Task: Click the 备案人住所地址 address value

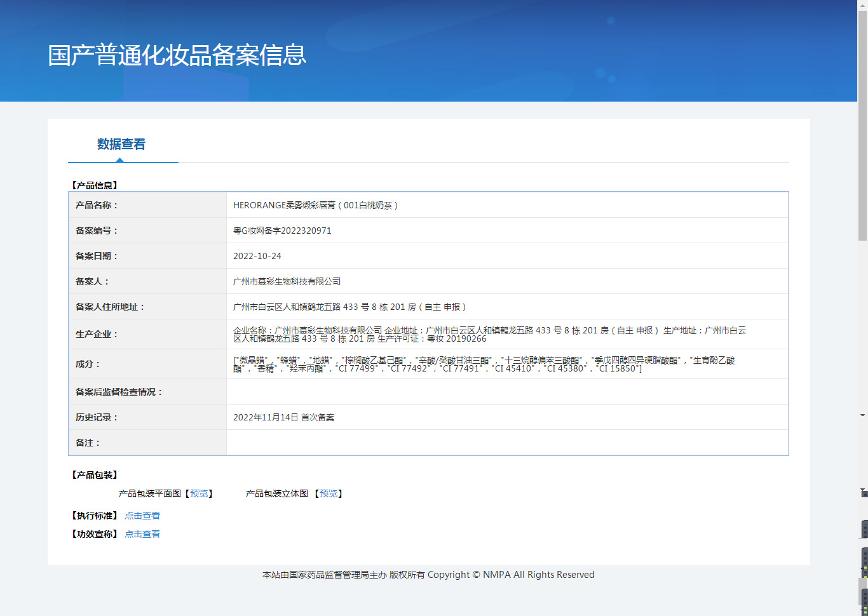Action: [x=350, y=307]
